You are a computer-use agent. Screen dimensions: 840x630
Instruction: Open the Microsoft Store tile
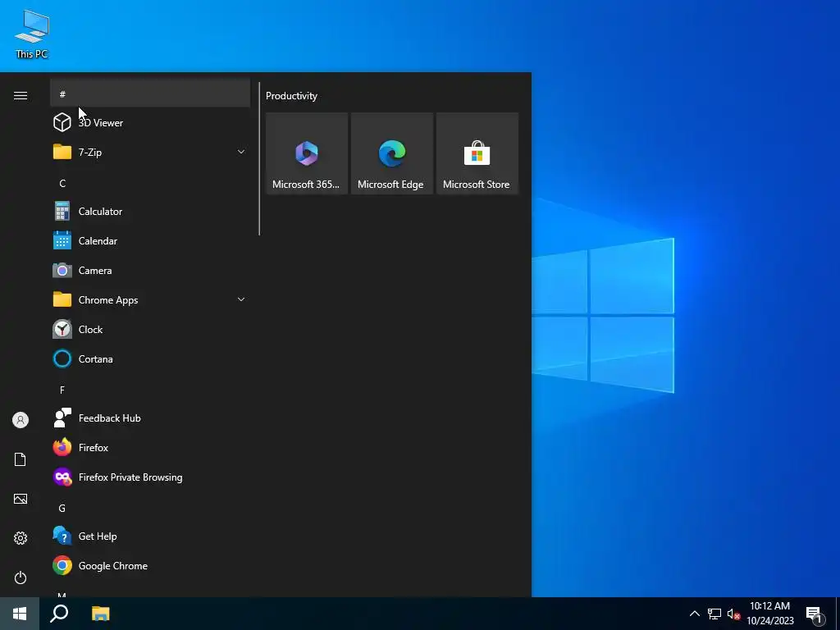pos(477,153)
